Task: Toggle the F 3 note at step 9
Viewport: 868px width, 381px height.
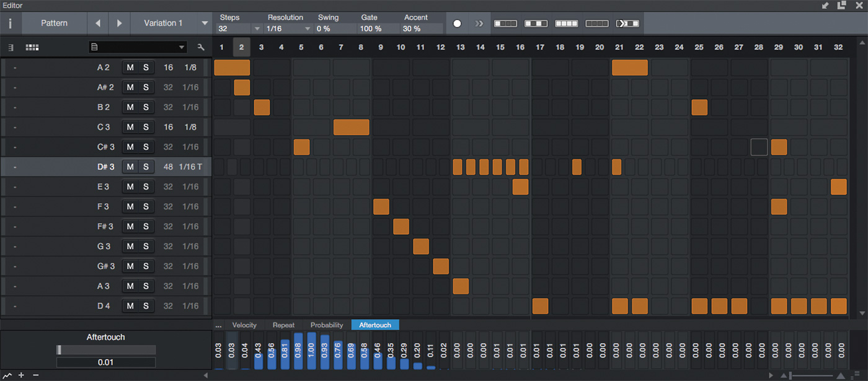Action: click(381, 206)
